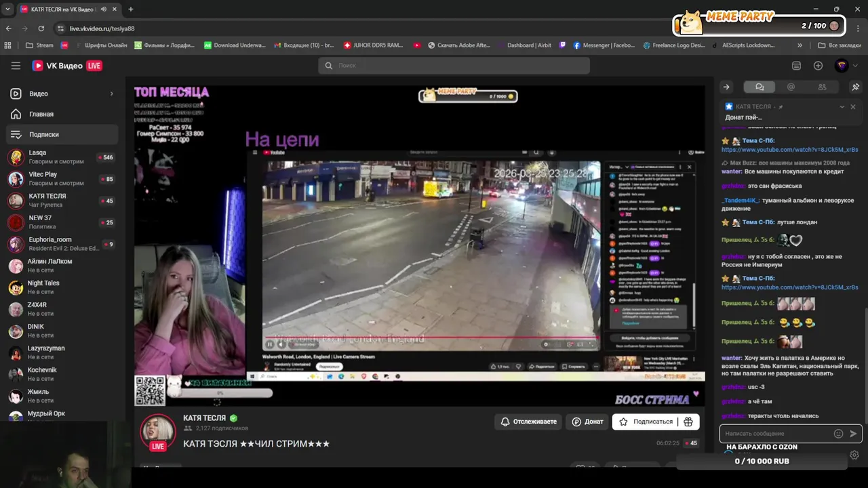Open Шрифты Онлайн bookmark
The width and height of the screenshot is (868, 488).
[x=100, y=45]
